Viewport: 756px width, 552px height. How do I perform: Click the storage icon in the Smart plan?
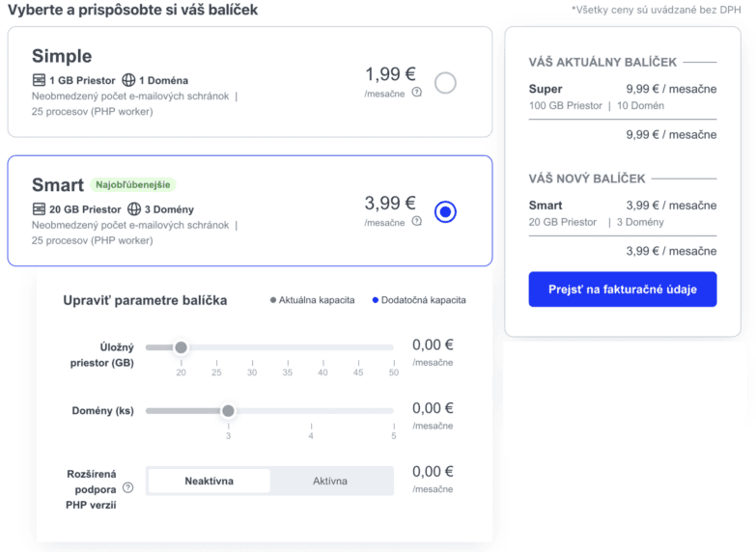(x=39, y=208)
